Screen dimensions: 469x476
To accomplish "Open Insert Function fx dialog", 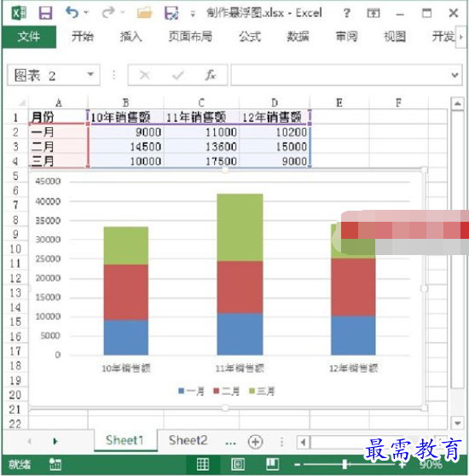I will click(x=211, y=75).
